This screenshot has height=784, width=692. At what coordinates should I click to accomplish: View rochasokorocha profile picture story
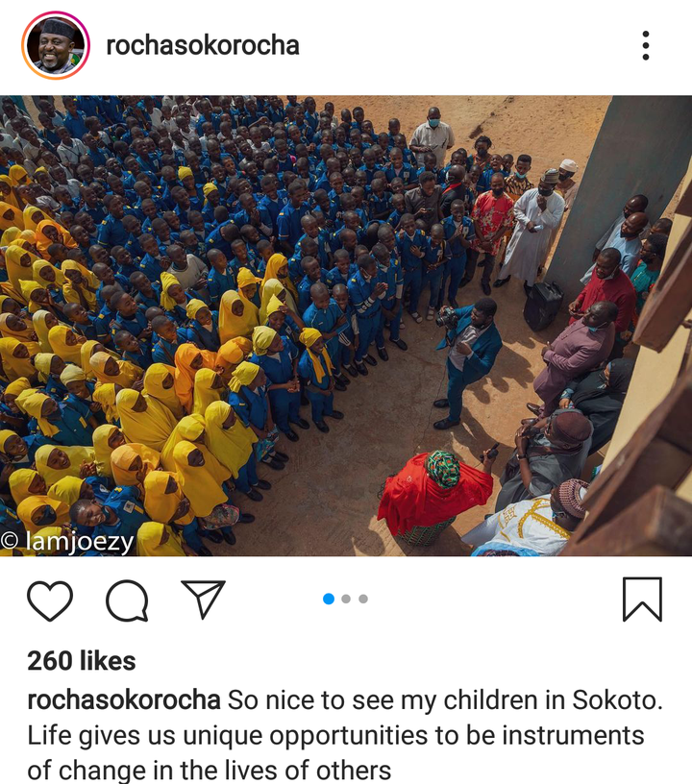56,45
